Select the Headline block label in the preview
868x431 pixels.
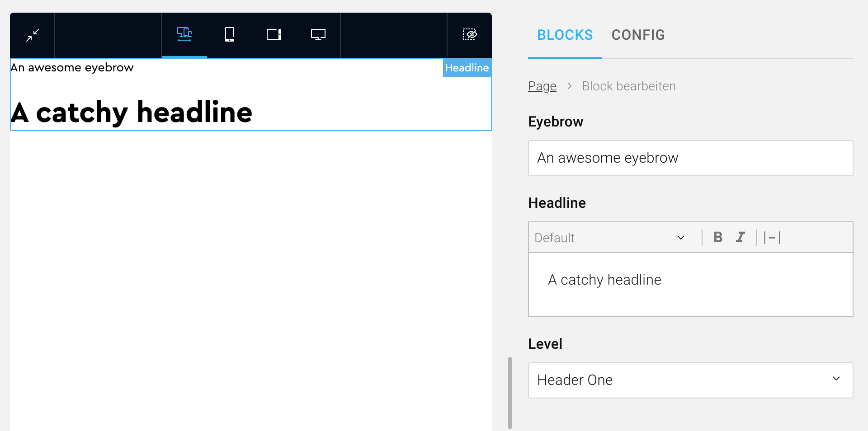(467, 67)
